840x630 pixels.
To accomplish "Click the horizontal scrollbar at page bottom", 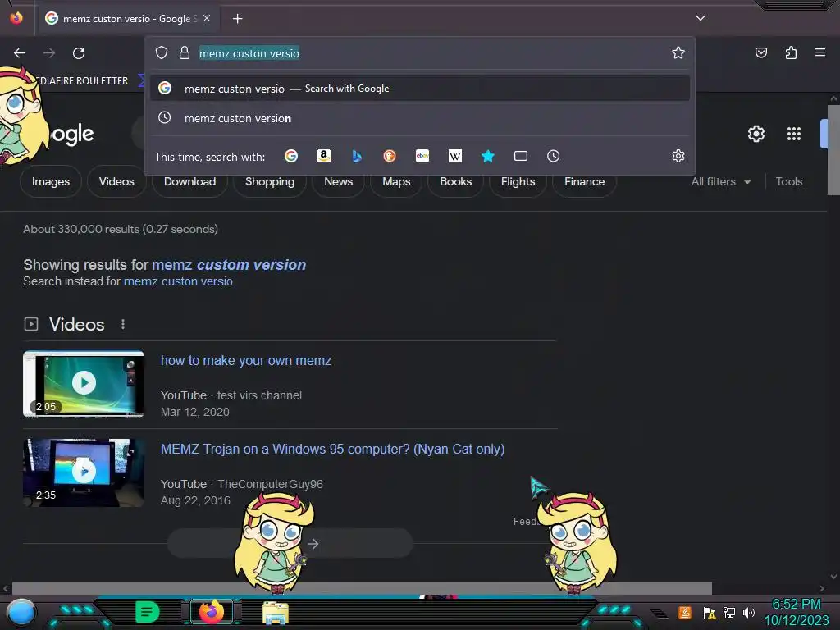I will (362, 588).
